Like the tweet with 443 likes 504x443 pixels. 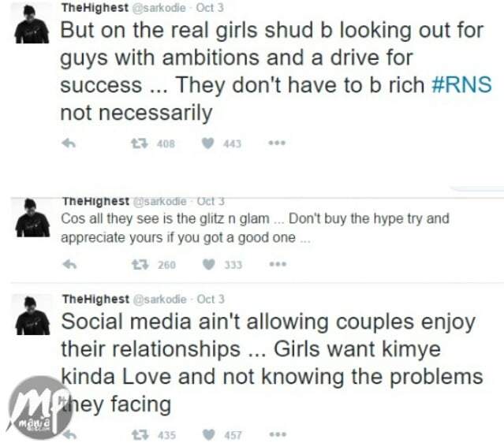tap(208, 143)
